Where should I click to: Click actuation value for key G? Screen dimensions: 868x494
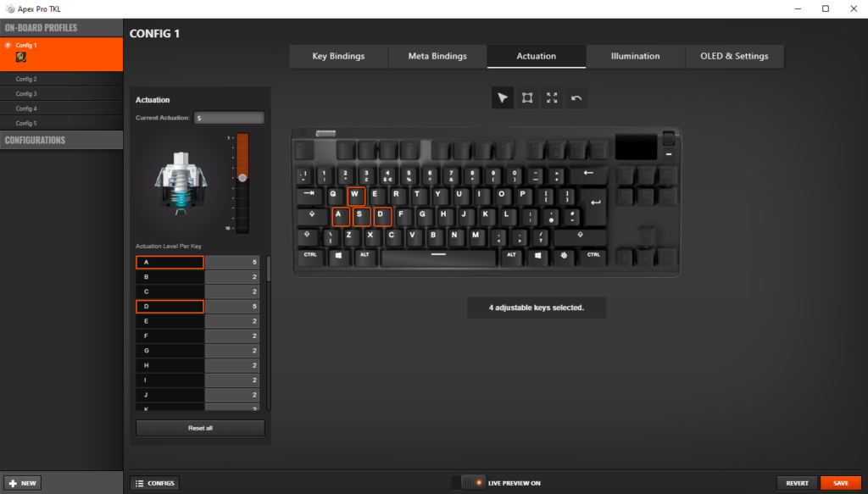pyautogui.click(x=232, y=351)
